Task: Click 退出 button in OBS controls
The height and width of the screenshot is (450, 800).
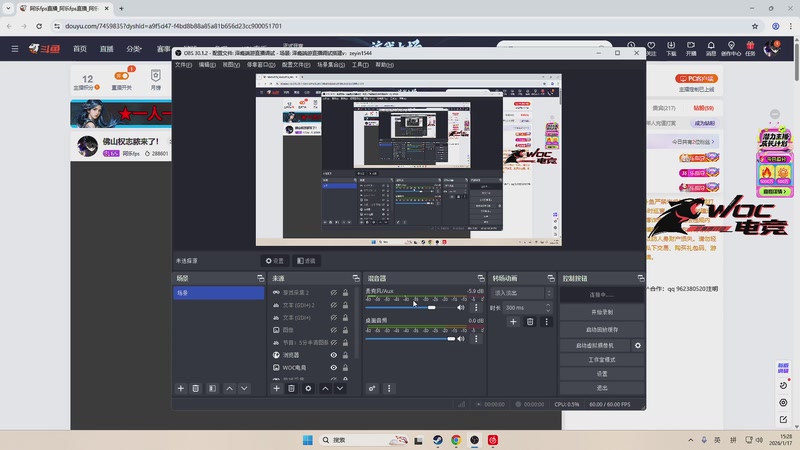Action: [x=602, y=388]
